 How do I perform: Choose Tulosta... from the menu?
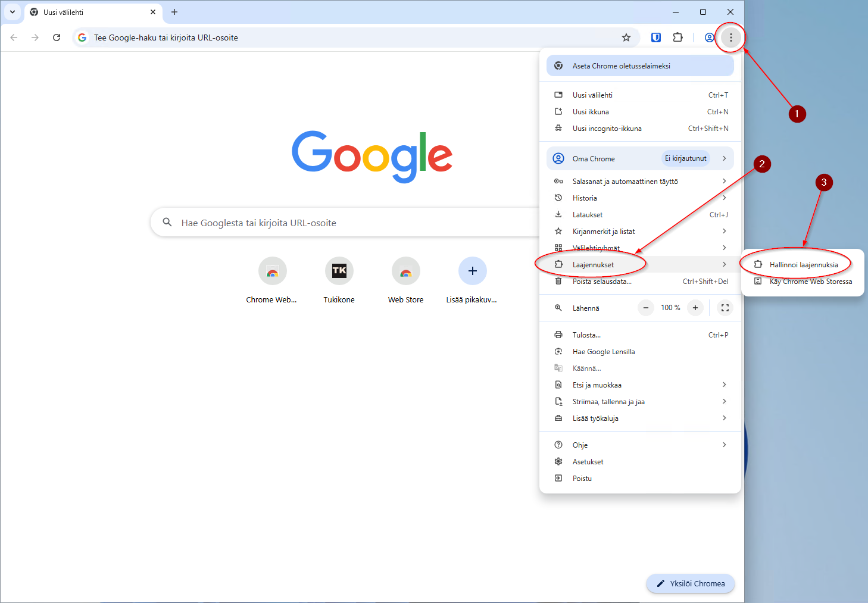(x=640, y=335)
